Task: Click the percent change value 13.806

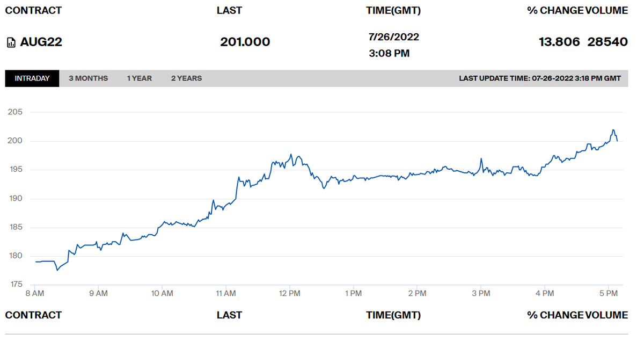Action: pyautogui.click(x=559, y=42)
